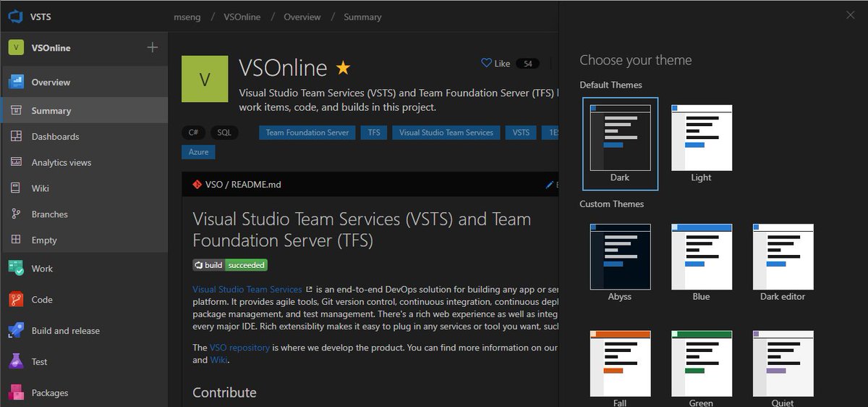Open Dashboards from the sidebar
Viewport: 868px width, 407px height.
[x=84, y=136]
